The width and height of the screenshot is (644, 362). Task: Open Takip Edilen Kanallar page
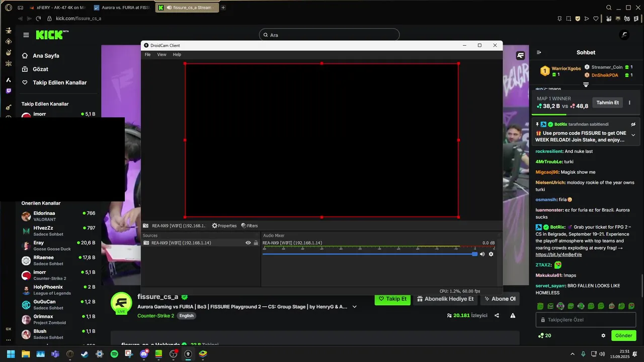point(54,82)
